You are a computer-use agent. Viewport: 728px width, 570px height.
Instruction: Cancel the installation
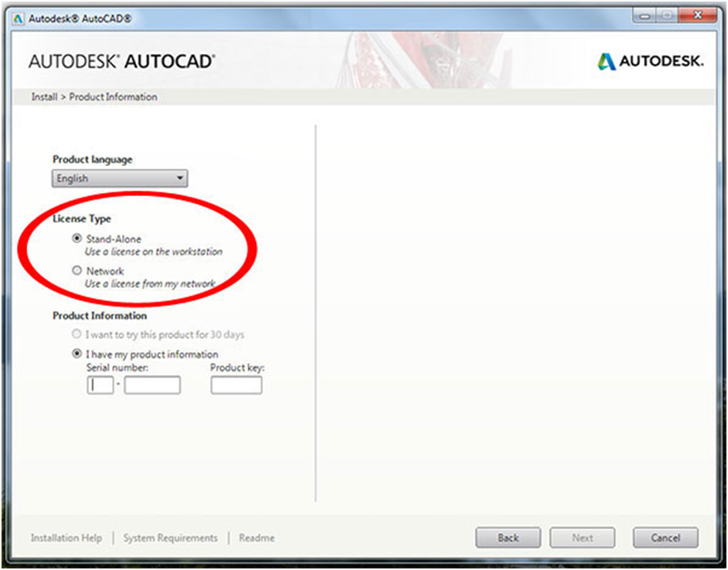point(665,538)
